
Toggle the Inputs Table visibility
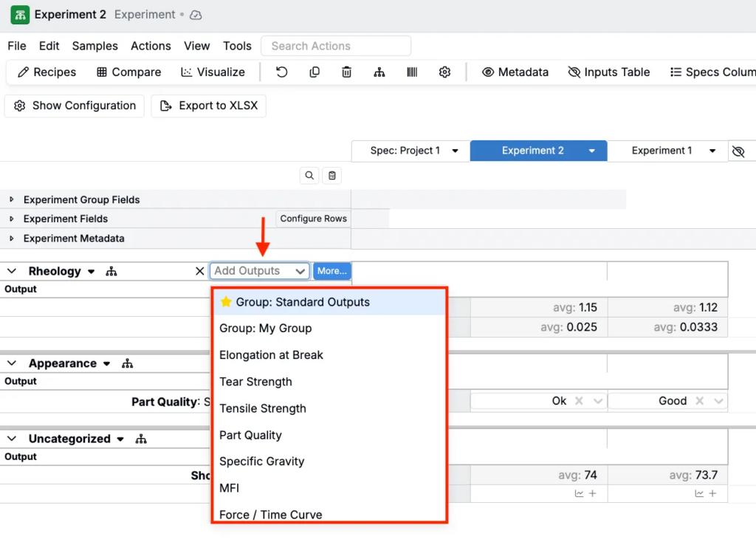(608, 72)
